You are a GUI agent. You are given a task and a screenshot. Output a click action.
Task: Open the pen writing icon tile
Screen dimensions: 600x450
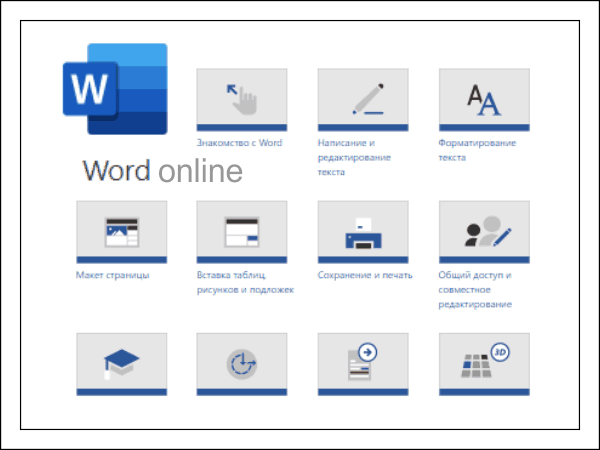click(363, 99)
